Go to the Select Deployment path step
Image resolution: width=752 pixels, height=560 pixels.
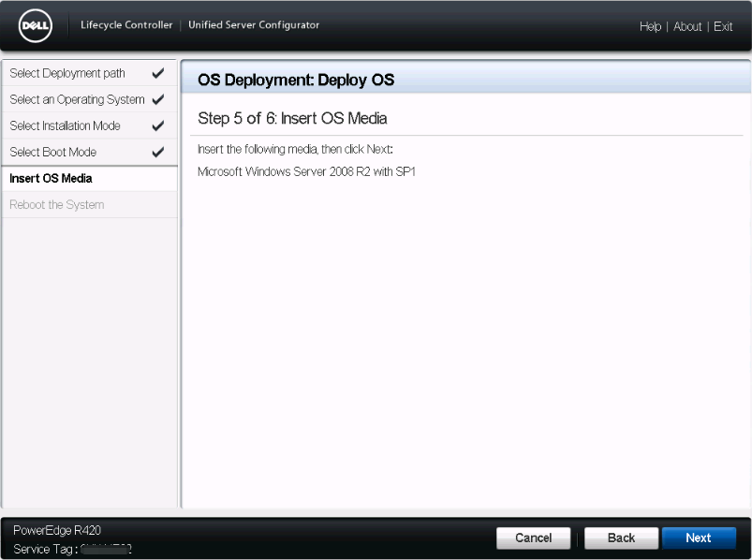click(67, 73)
